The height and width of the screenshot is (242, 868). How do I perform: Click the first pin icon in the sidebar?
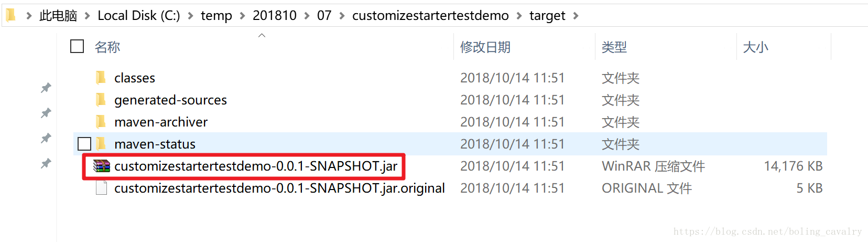click(46, 88)
